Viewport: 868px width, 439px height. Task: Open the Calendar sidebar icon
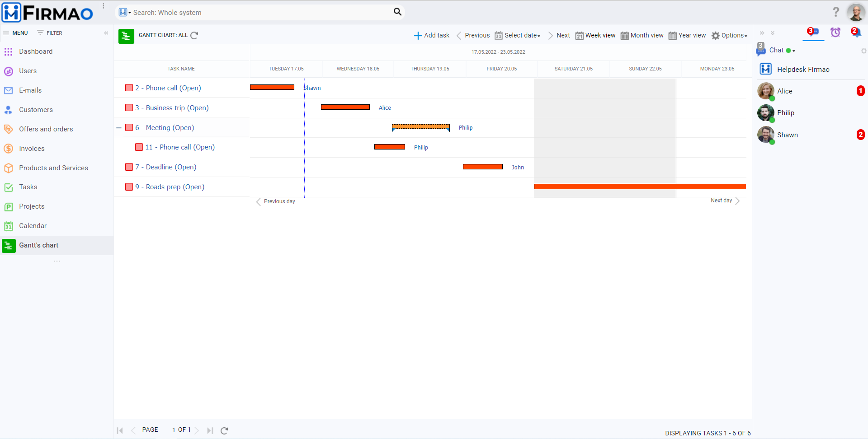(x=8, y=226)
